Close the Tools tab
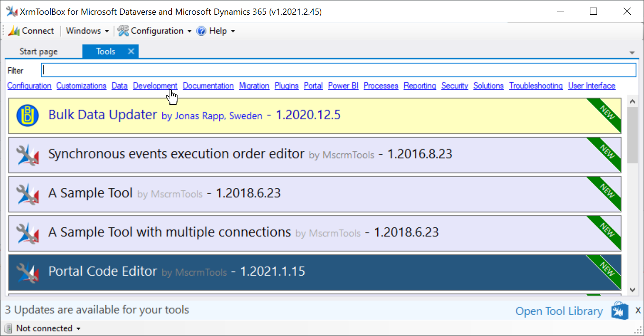 [131, 51]
